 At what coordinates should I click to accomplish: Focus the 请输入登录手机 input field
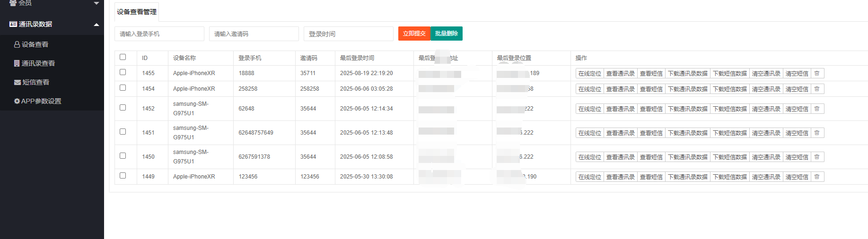click(159, 34)
